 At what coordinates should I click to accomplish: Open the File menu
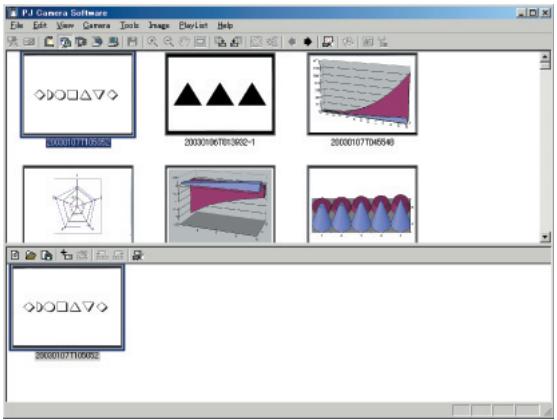click(16, 26)
